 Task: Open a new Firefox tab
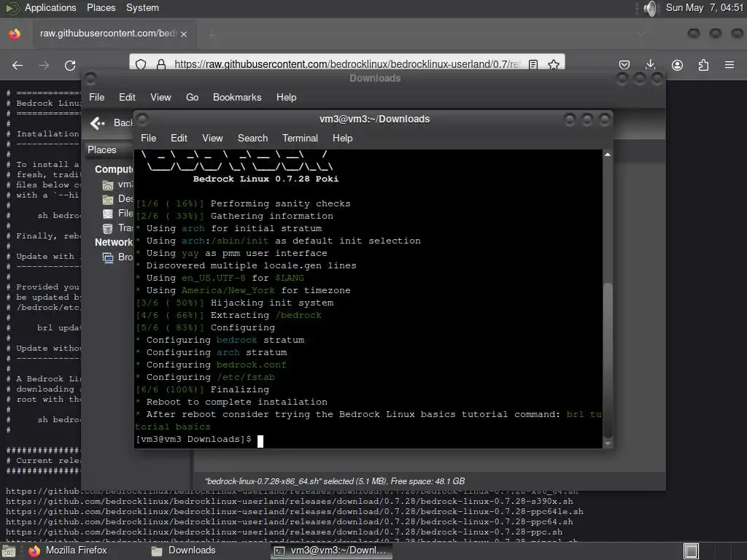pyautogui.click(x=212, y=34)
